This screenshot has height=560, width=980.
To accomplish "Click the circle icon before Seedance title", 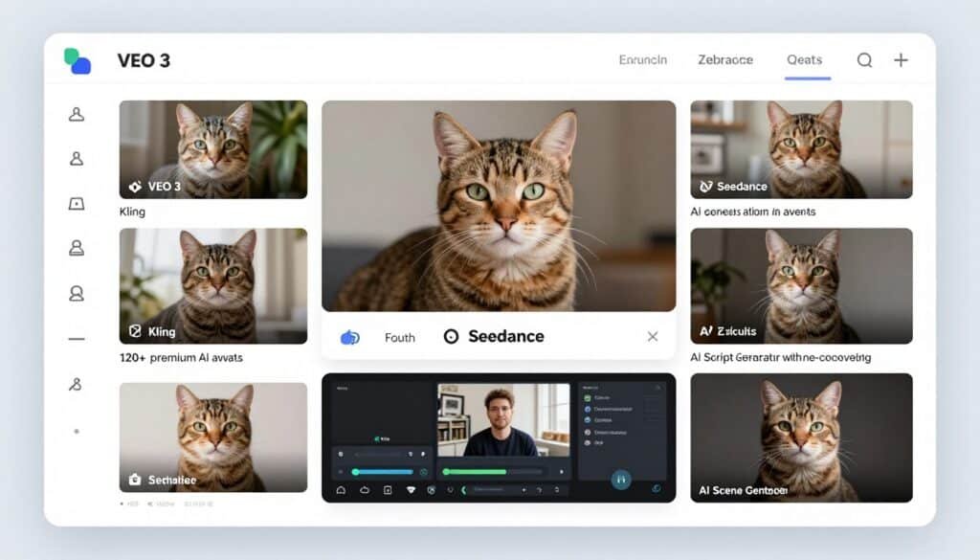I will tap(451, 337).
